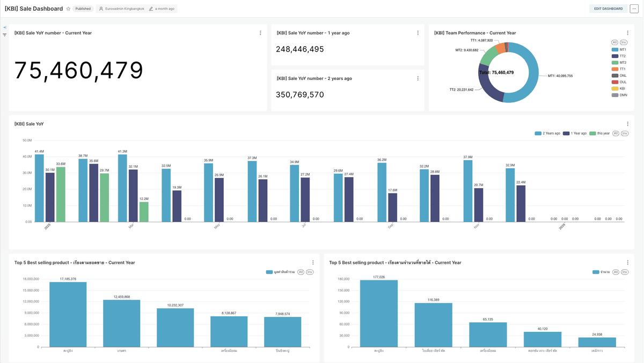Click the collapse sidebar pin icon
Image resolution: width=644 pixels, height=363 pixels.
(x=4, y=27)
